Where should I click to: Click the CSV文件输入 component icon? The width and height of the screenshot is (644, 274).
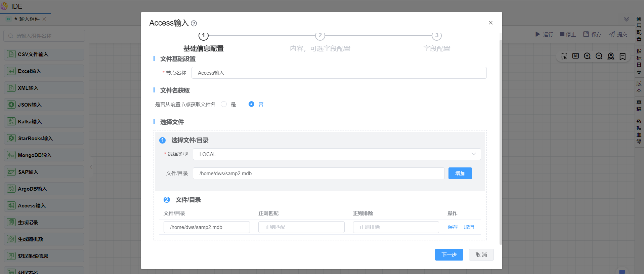click(x=11, y=54)
